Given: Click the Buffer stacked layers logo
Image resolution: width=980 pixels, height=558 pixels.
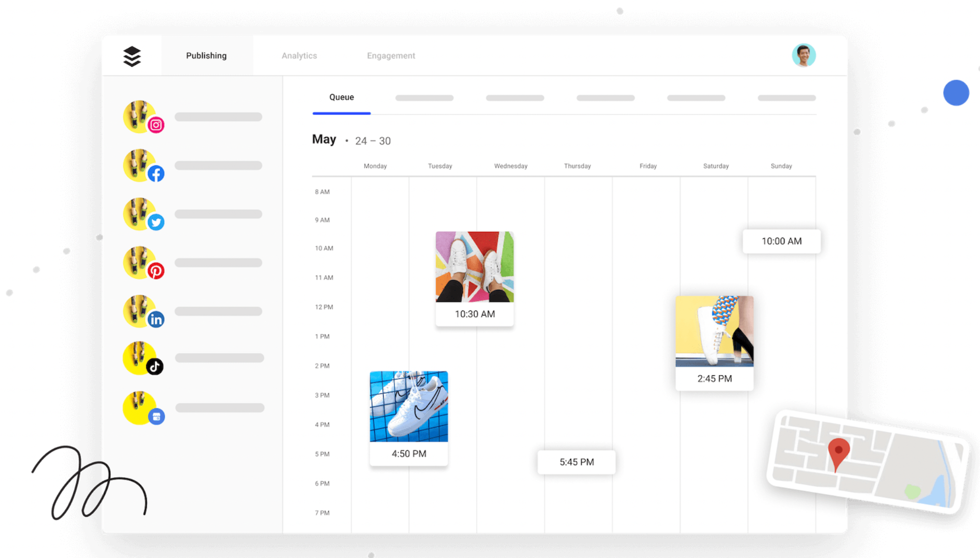Looking at the screenshot, I should tap(132, 56).
